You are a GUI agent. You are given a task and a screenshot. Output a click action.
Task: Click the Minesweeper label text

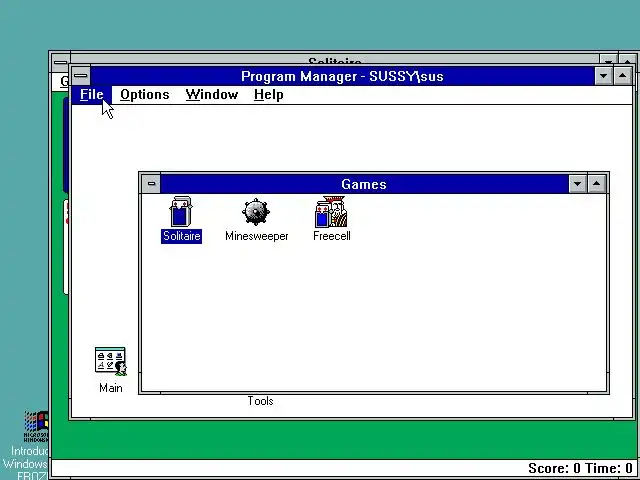(x=257, y=236)
